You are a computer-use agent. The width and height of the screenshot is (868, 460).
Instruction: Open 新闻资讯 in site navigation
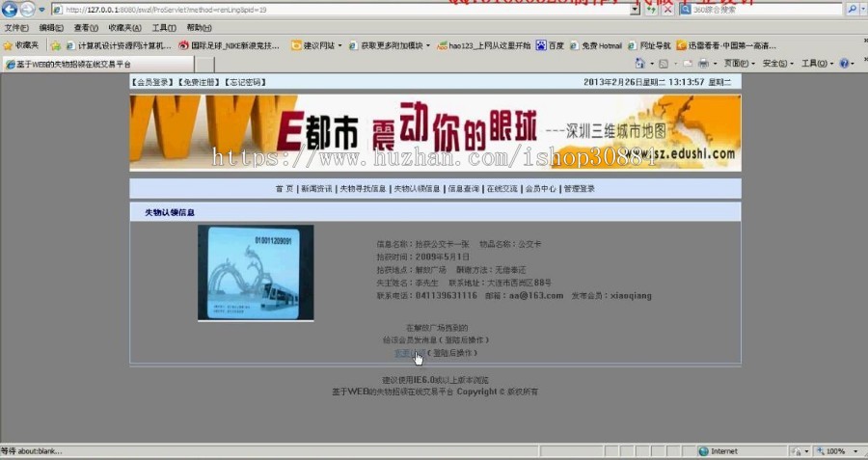(x=316, y=189)
